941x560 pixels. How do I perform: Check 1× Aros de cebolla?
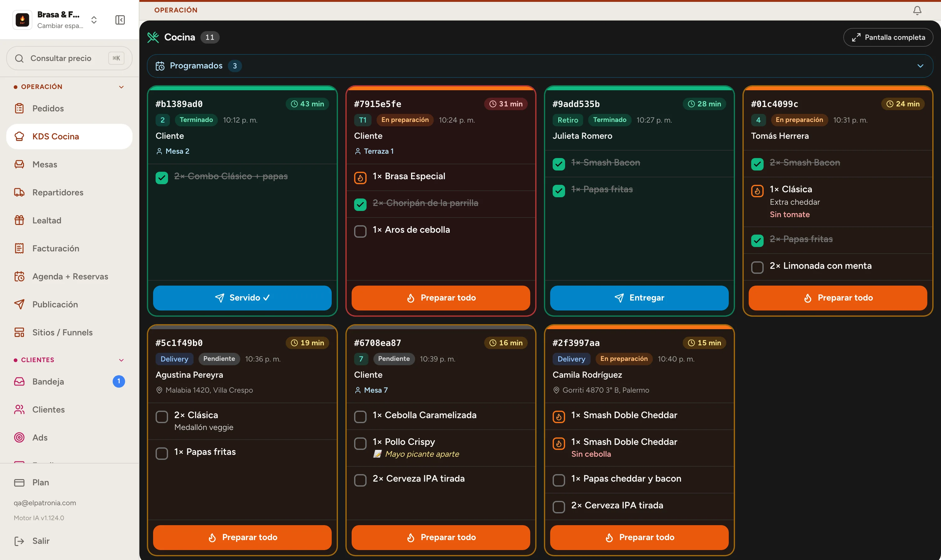[360, 231]
